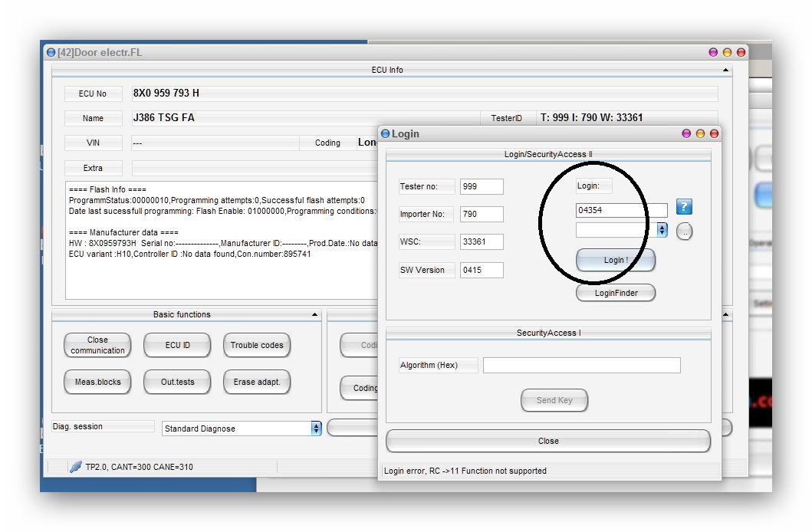
Task: Select the Tester no field with 999
Action: tap(482, 186)
